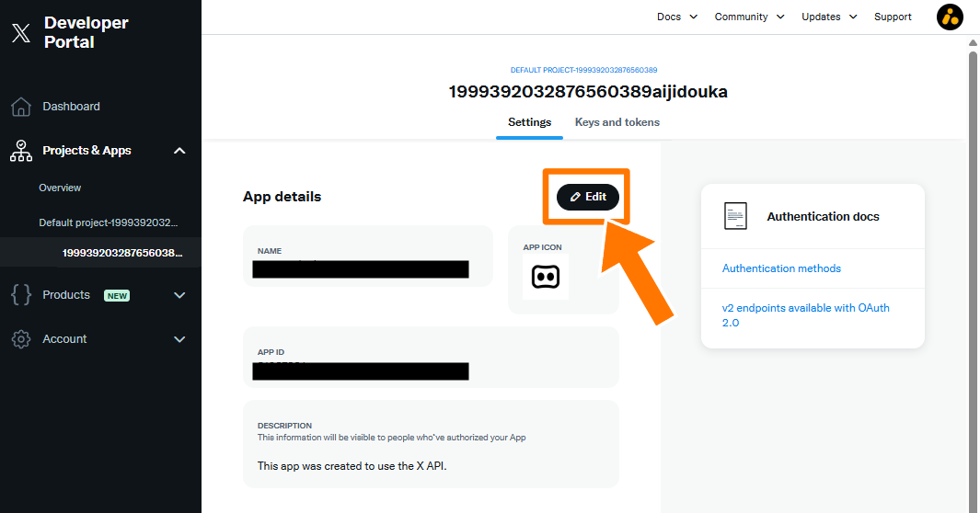Open the Community dropdown menu
Image resolution: width=980 pixels, height=513 pixels.
(x=749, y=17)
